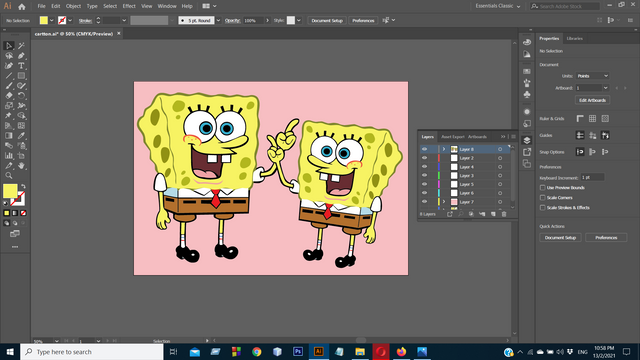Pick the Eyedropper tool
This screenshot has height=360, width=640.
pyautogui.click(x=21, y=136)
